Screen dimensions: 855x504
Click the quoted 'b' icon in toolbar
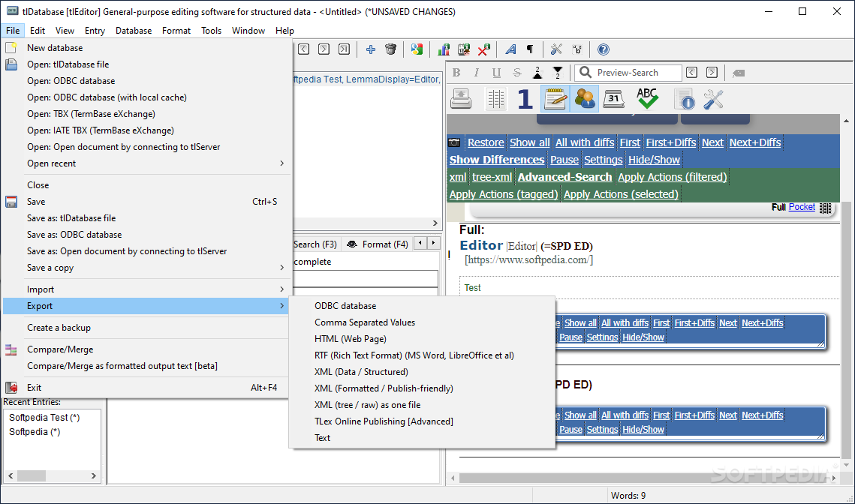[577, 49]
